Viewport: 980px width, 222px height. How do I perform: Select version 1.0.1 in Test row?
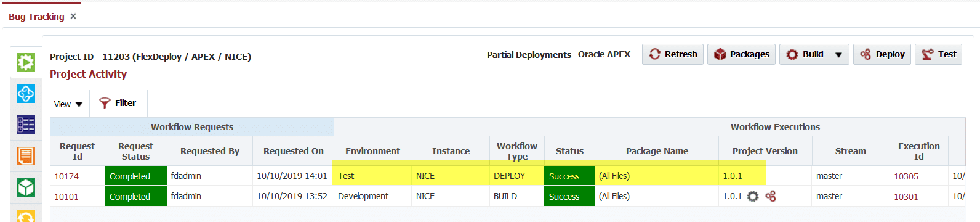pyautogui.click(x=733, y=176)
